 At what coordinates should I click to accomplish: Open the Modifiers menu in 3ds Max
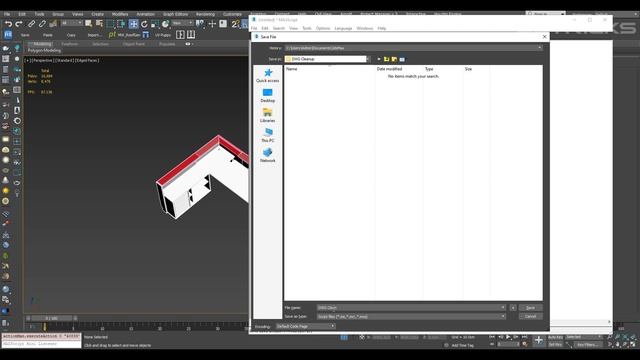(120, 14)
